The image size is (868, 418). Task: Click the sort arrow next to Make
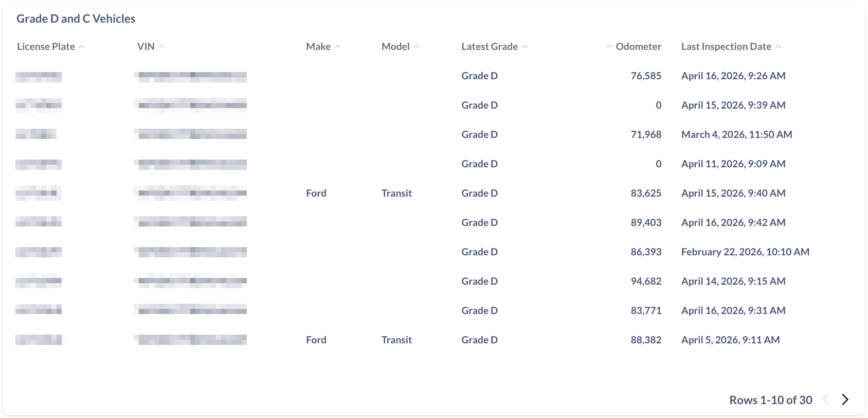click(338, 46)
